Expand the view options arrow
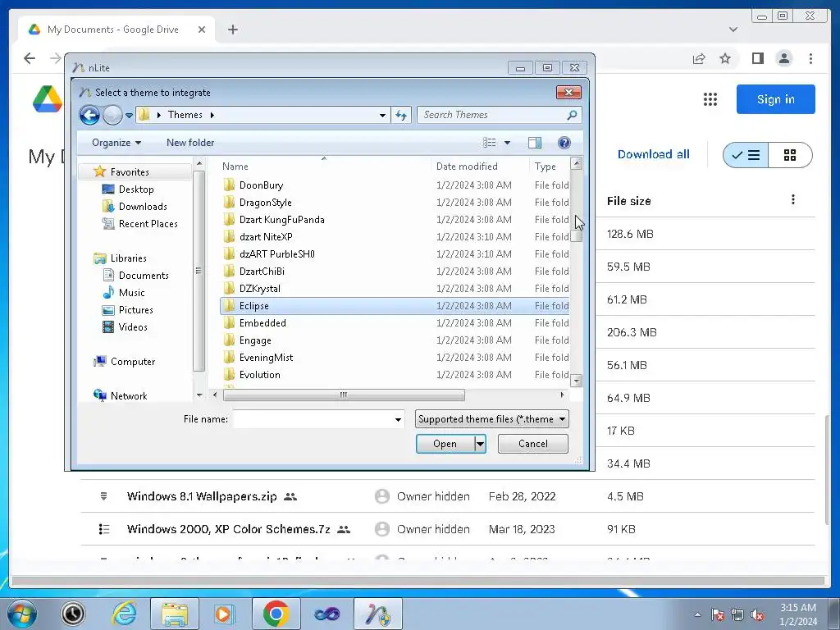Viewport: 840px width, 630px height. (507, 143)
